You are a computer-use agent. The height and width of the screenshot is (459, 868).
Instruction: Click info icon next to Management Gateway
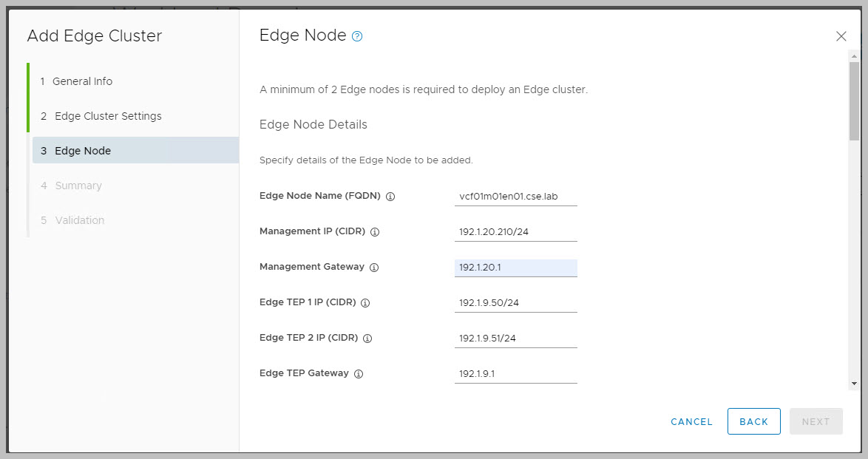click(x=373, y=268)
